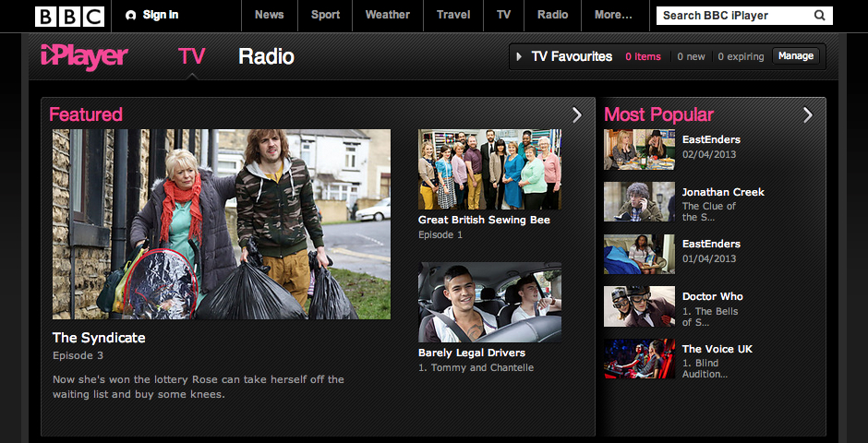The width and height of the screenshot is (868, 443).
Task: Open the Radio item in the BBC top bar
Action: (552, 16)
